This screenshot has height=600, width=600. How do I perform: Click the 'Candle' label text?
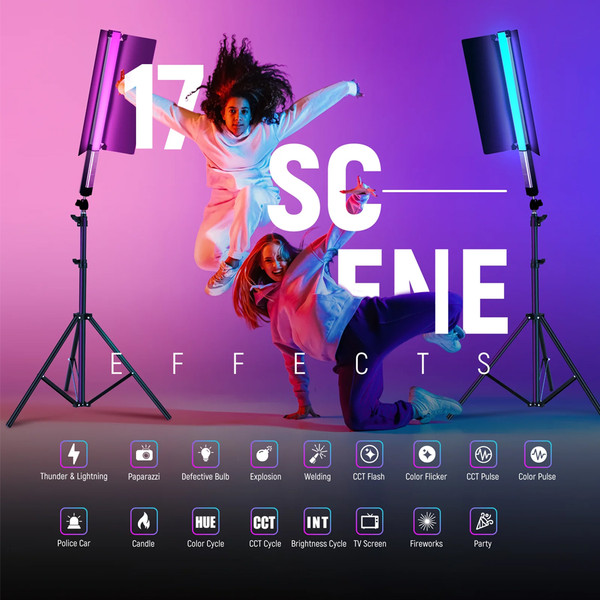point(143,543)
